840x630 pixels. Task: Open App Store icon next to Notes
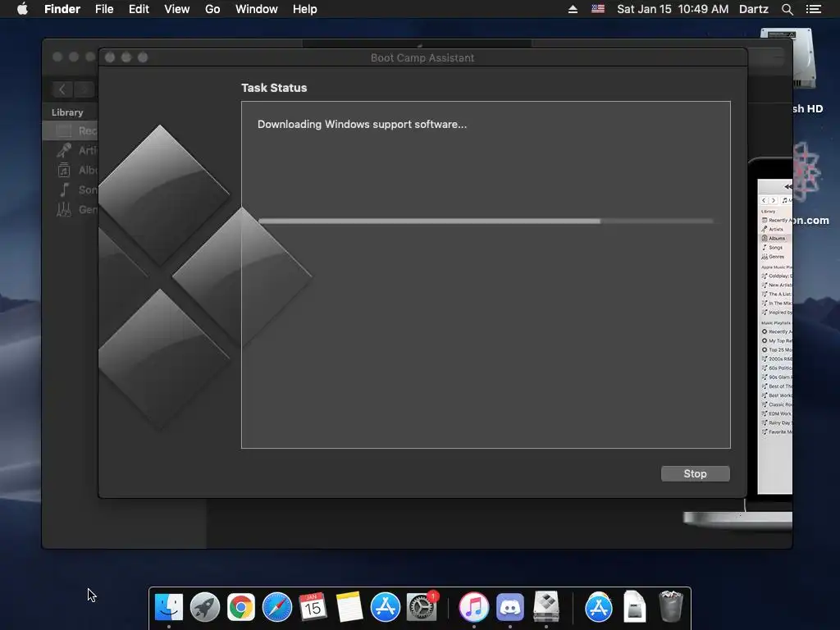pyautogui.click(x=386, y=607)
